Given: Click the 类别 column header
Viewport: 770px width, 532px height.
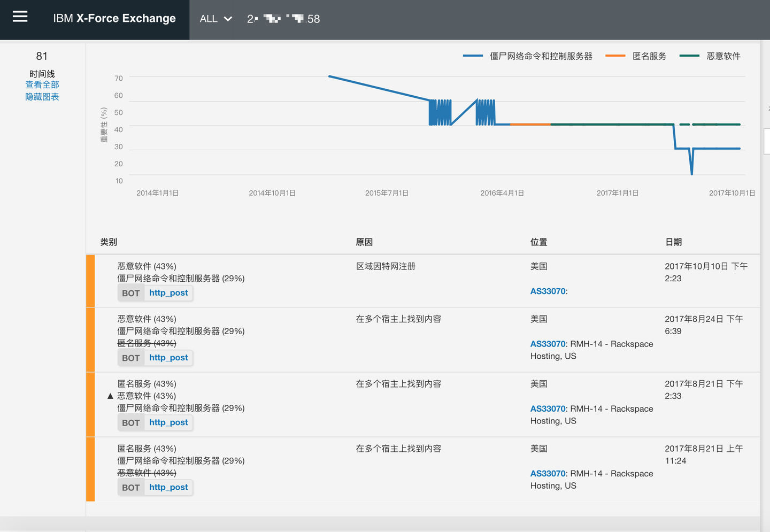Looking at the screenshot, I should (109, 242).
